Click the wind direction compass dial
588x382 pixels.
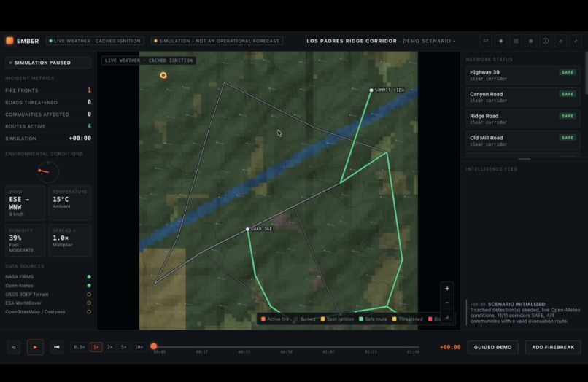tap(48, 172)
